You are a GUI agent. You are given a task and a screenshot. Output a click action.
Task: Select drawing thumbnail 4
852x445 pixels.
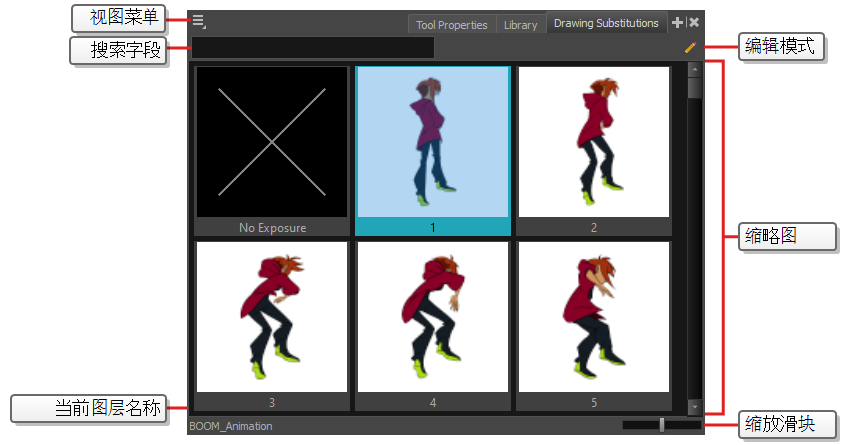pyautogui.click(x=433, y=316)
